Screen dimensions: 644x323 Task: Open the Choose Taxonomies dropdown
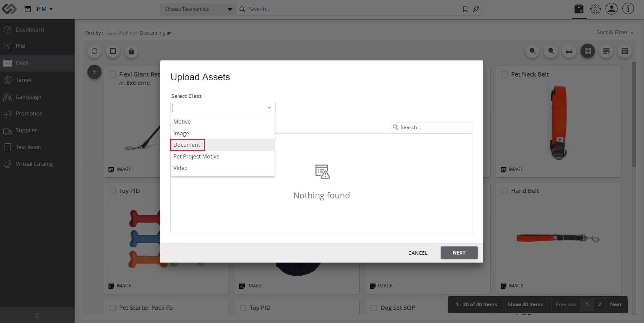coord(198,9)
